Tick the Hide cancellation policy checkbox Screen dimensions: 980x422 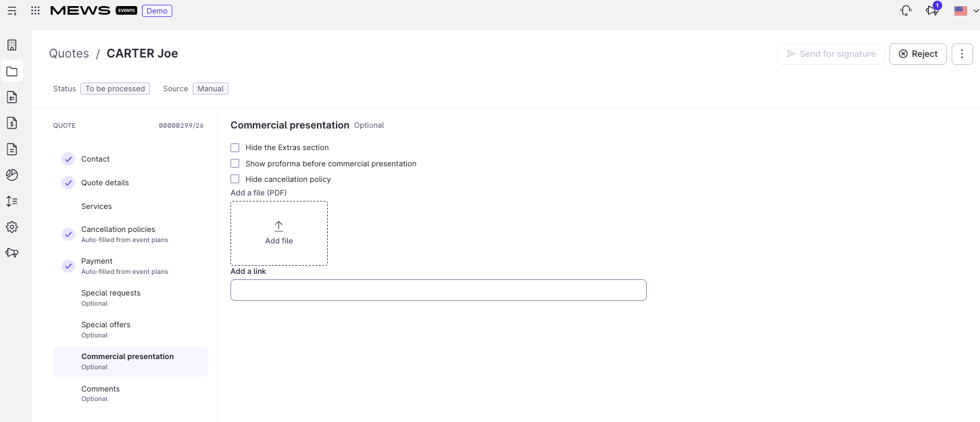pos(235,179)
